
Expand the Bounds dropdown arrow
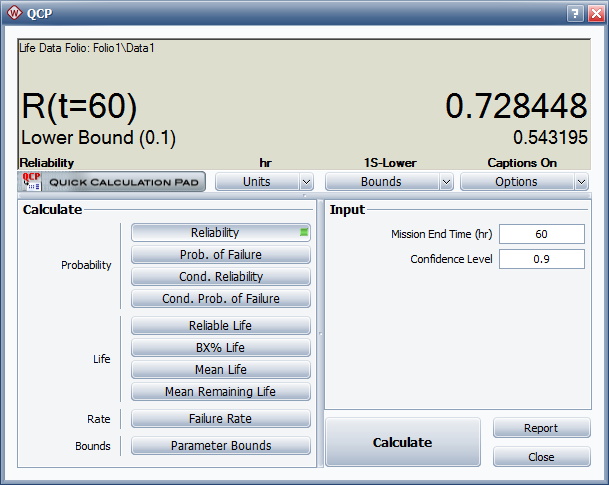click(x=447, y=182)
